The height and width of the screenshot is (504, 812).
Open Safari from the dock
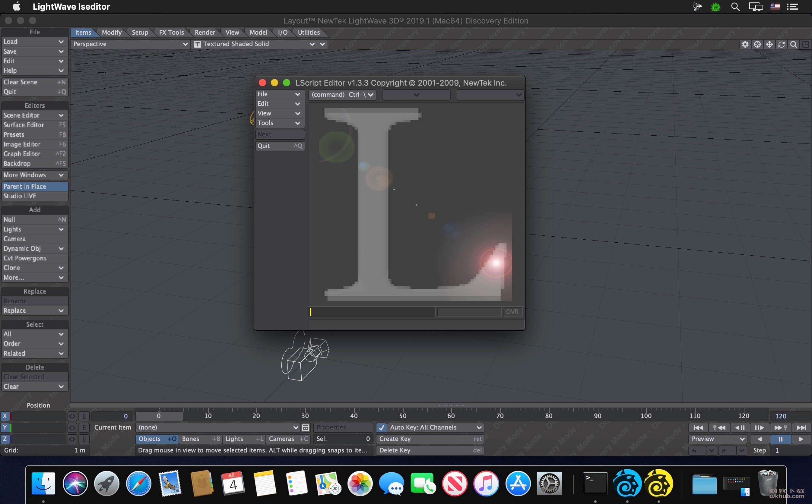coord(138,483)
